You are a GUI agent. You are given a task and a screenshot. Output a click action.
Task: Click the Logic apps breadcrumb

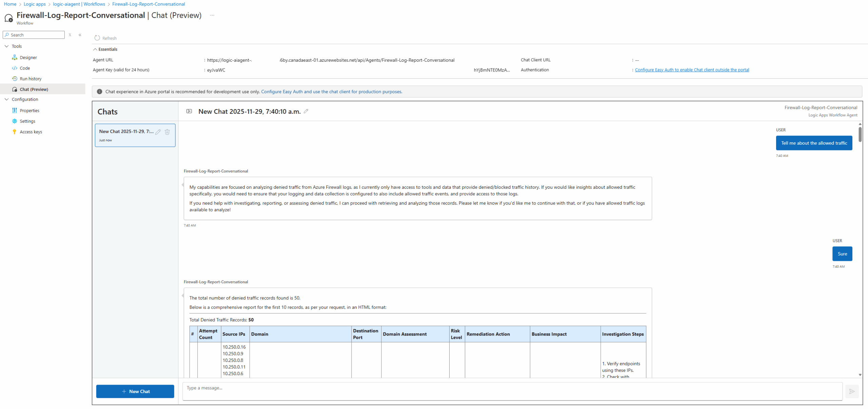(x=35, y=4)
